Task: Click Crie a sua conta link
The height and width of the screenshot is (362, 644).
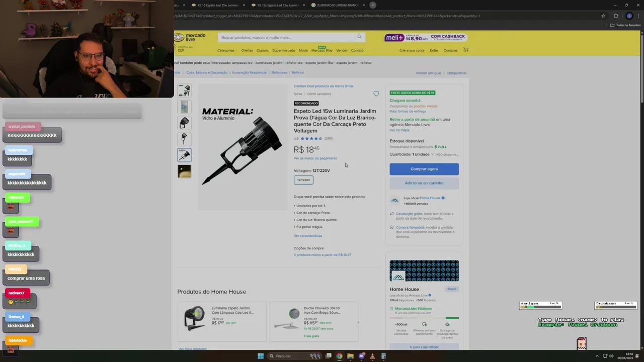Action: pos(412,50)
